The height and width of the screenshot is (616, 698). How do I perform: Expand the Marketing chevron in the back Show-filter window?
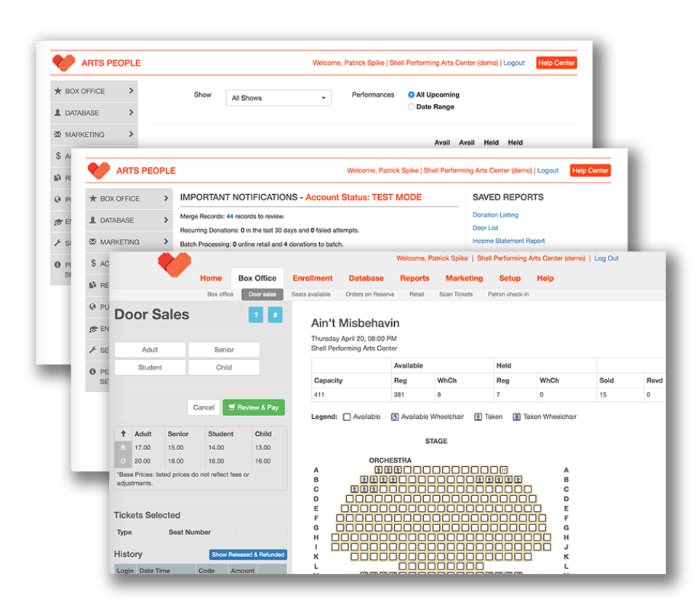click(131, 134)
